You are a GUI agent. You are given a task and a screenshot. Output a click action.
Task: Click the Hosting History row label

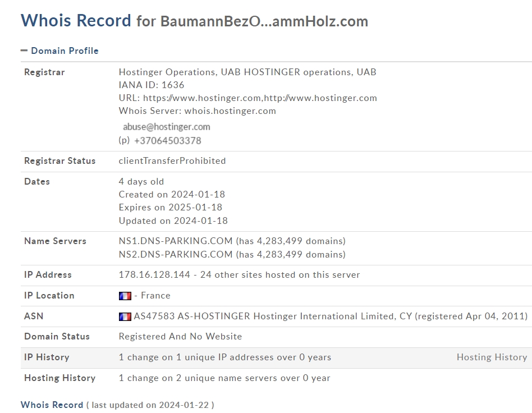59,378
